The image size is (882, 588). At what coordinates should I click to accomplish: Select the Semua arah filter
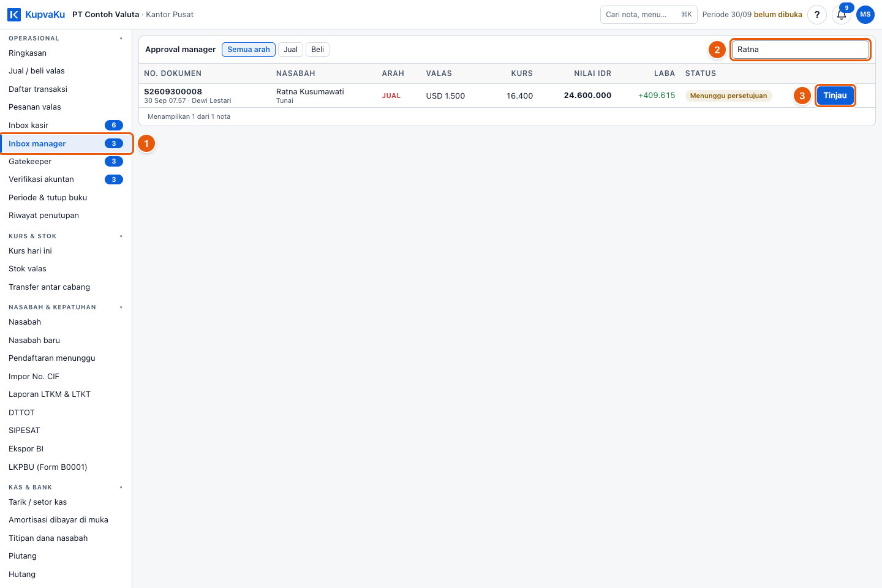249,50
